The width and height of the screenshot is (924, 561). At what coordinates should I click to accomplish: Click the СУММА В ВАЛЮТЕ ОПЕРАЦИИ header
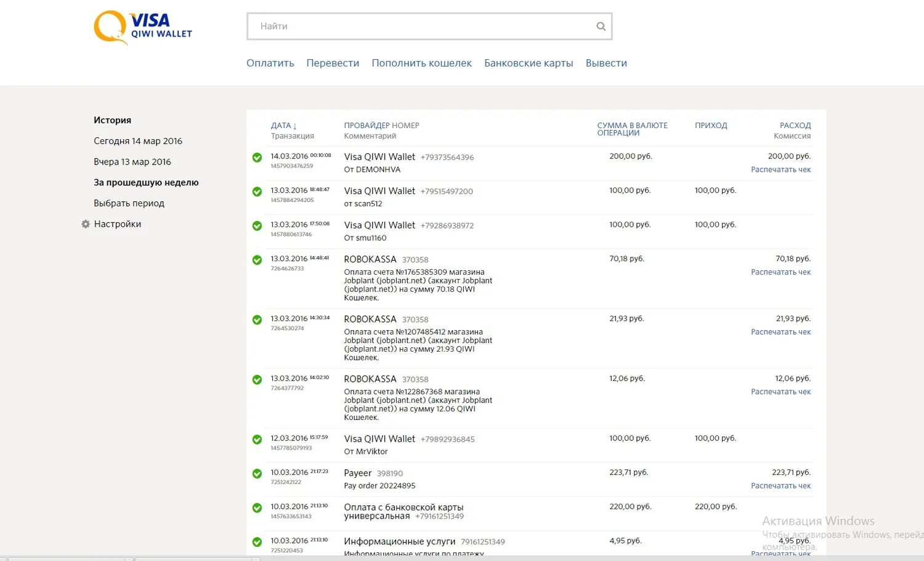[632, 129]
